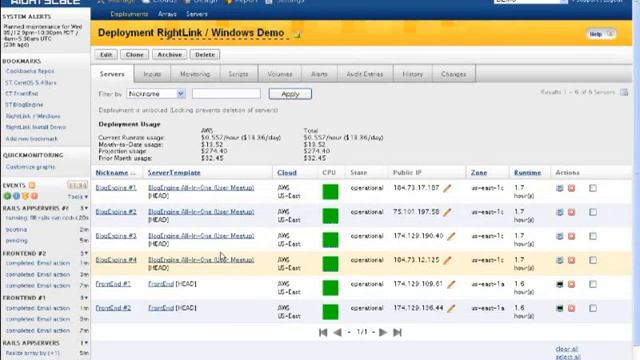Click the pencil icon beside 75.101.197.58
This screenshot has width=640, height=360.
(447, 212)
